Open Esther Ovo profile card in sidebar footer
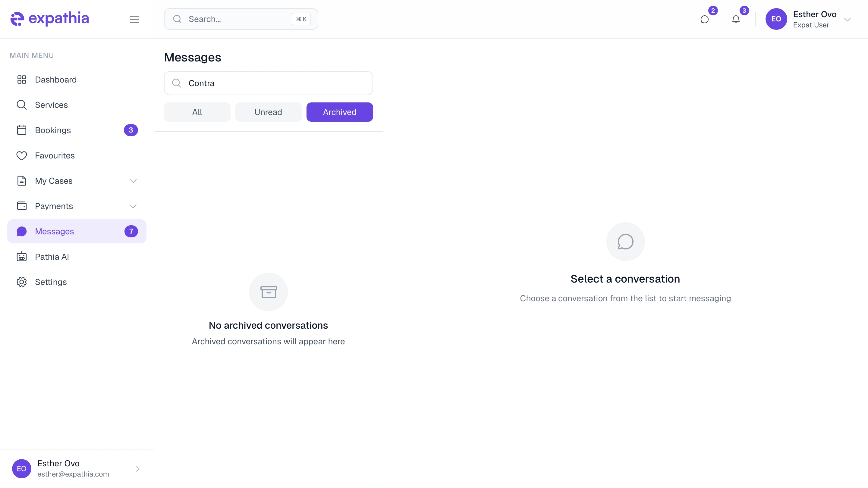 77,468
